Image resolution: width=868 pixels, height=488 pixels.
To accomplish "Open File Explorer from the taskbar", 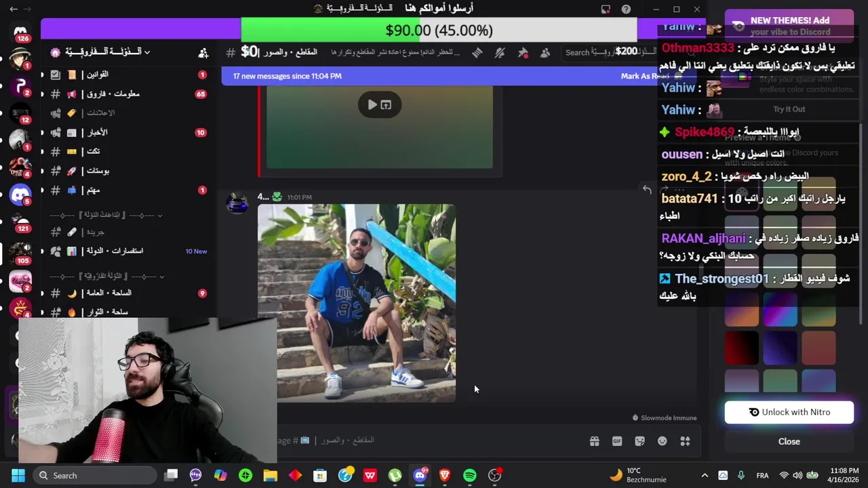I will point(271,476).
